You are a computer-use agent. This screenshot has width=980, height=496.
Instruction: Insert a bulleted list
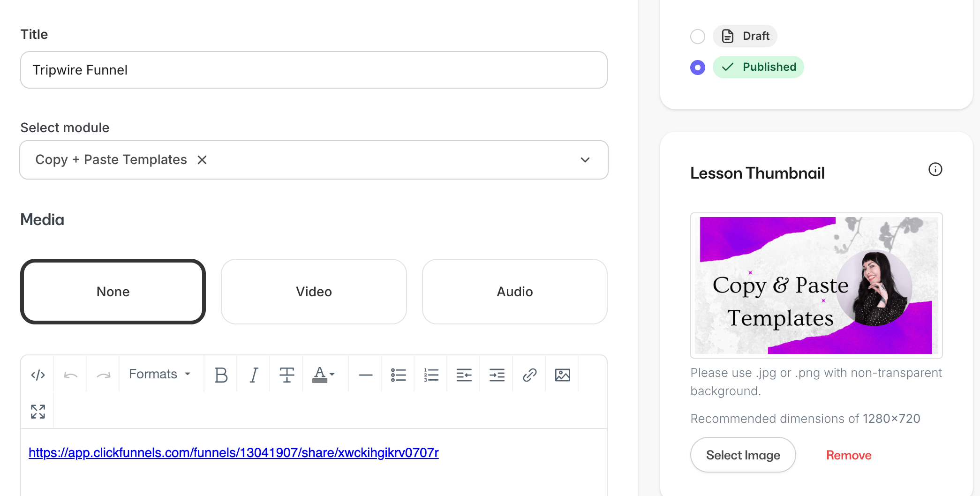(398, 375)
